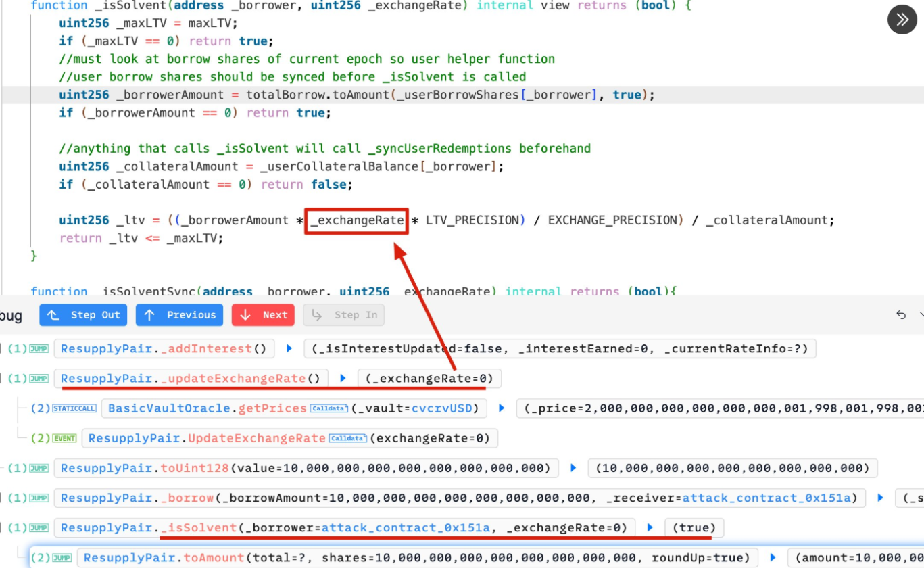
Task: Click the _price=2,000,000... output box
Action: 719,408
